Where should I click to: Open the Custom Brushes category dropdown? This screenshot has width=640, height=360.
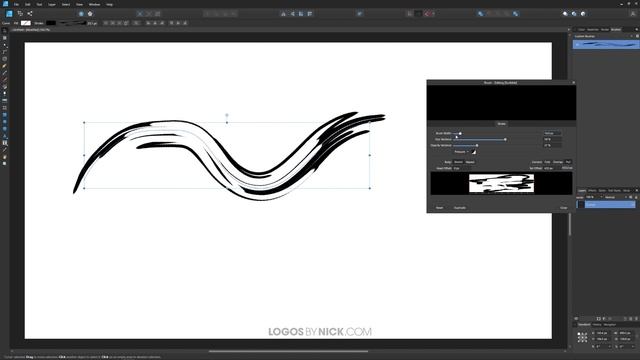tap(602, 36)
